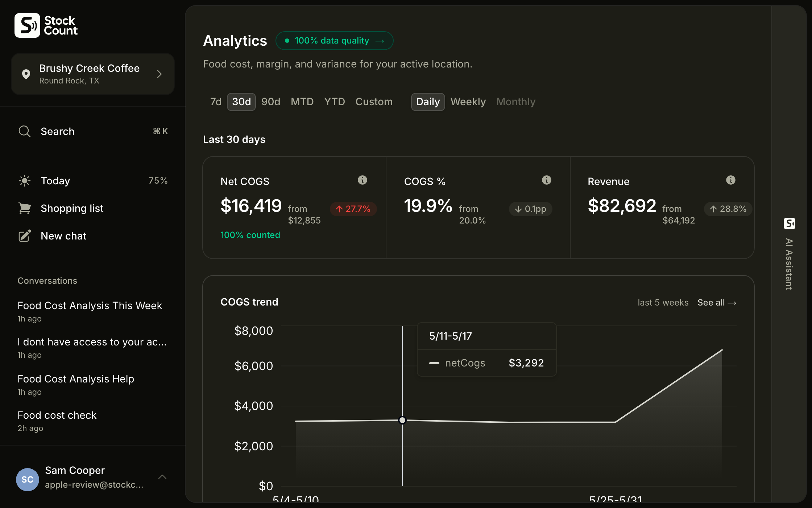Image resolution: width=812 pixels, height=508 pixels.
Task: Open the AI Assistant side panel
Action: point(790,254)
